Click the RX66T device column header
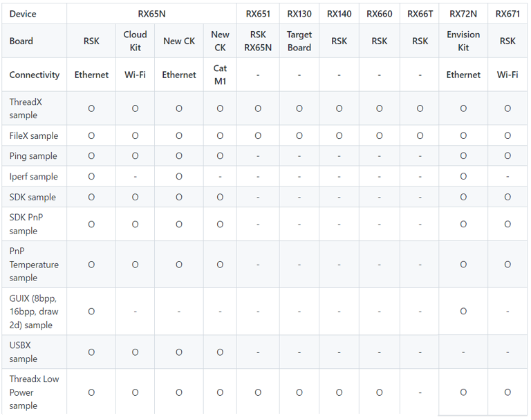The image size is (531, 420). 420,14
